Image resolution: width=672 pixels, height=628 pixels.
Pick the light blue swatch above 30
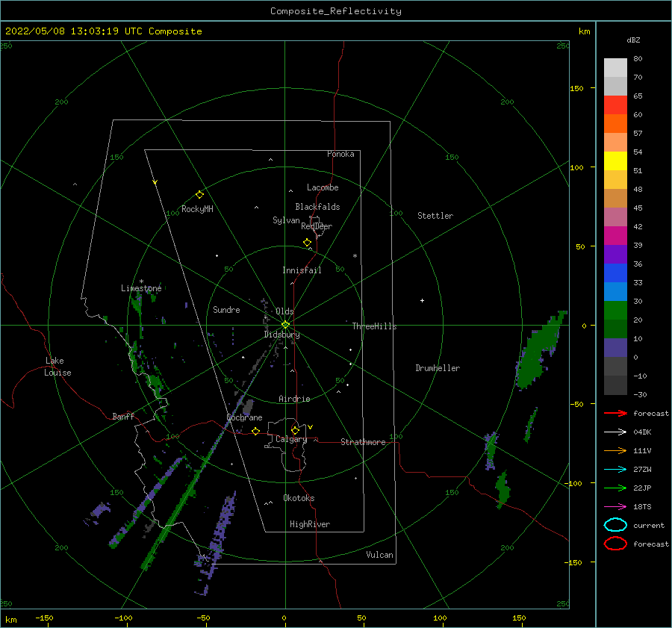(615, 292)
